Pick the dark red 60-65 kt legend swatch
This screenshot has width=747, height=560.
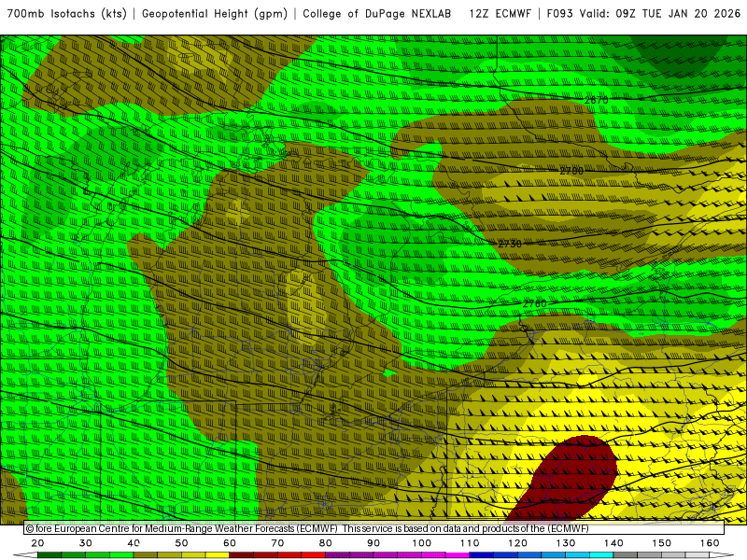click(x=242, y=555)
